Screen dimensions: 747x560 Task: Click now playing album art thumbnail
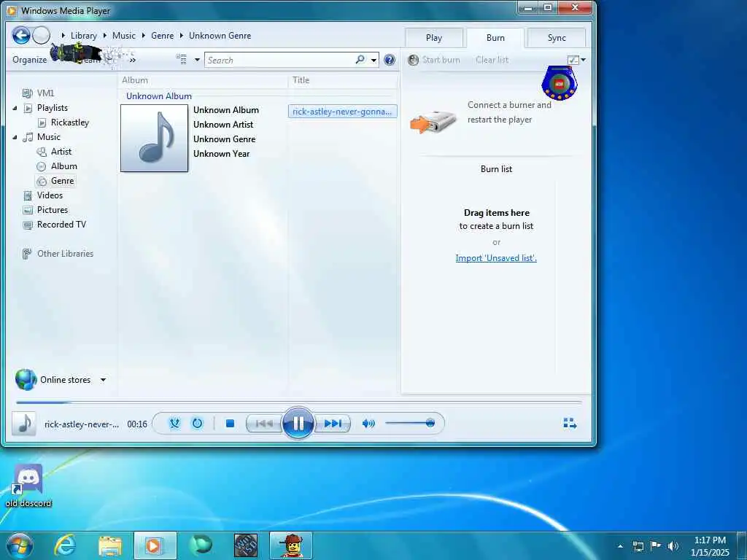point(24,424)
